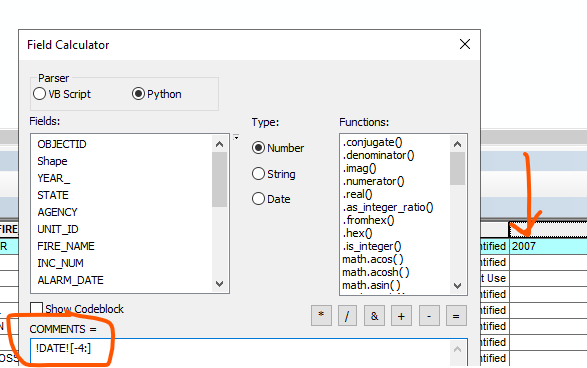Choose Date as the function type
This screenshot has height=368, width=587.
[271, 199]
